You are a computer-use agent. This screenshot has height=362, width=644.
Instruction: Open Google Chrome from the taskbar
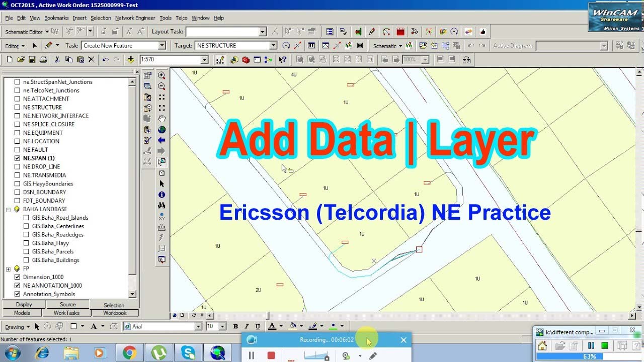coord(129,353)
